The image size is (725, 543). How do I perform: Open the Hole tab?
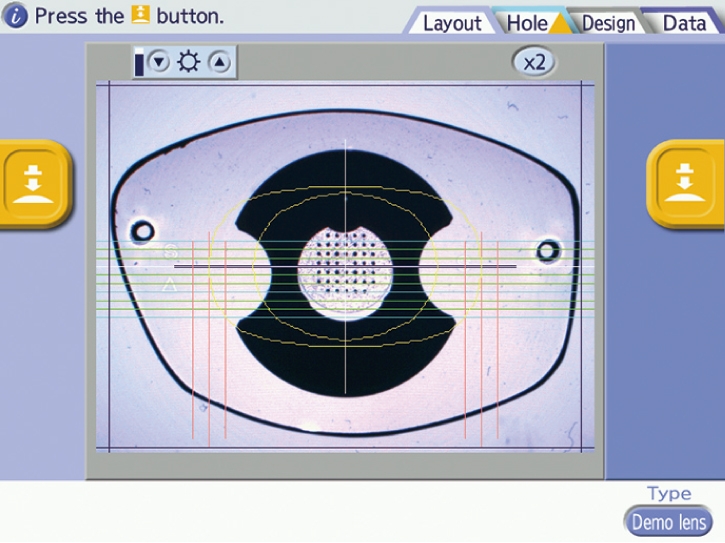527,23
